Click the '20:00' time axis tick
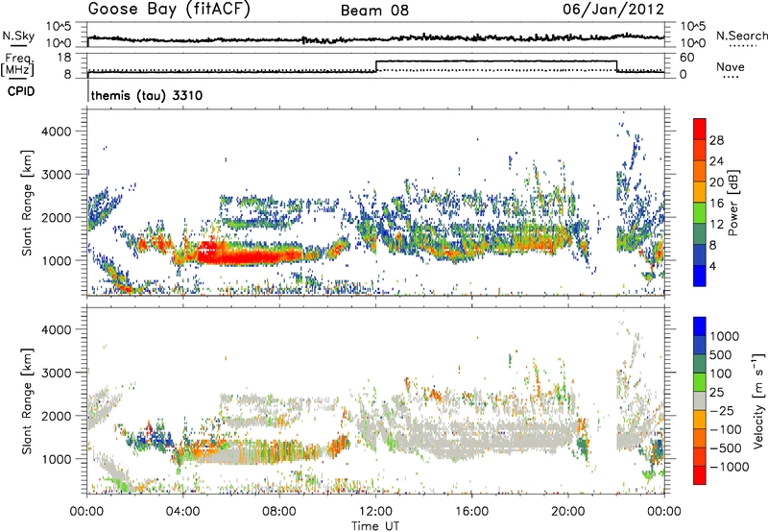This screenshot has width=768, height=532. (x=567, y=512)
